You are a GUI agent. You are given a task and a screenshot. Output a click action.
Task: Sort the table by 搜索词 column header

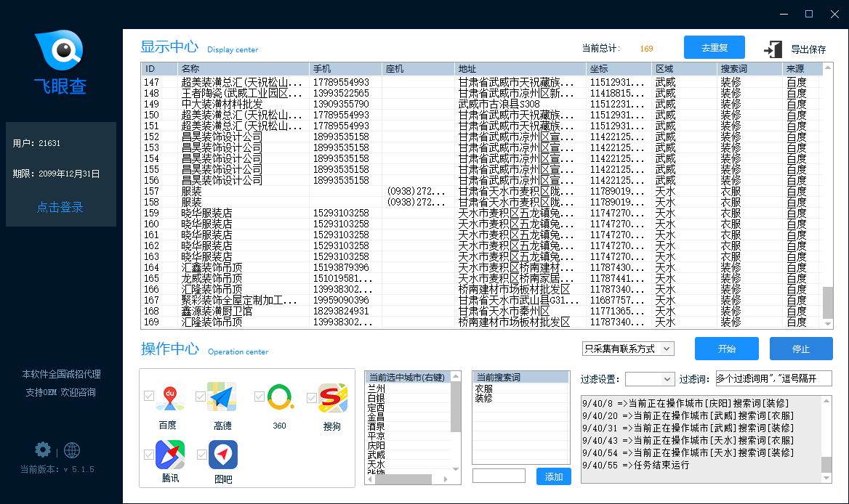pos(749,69)
